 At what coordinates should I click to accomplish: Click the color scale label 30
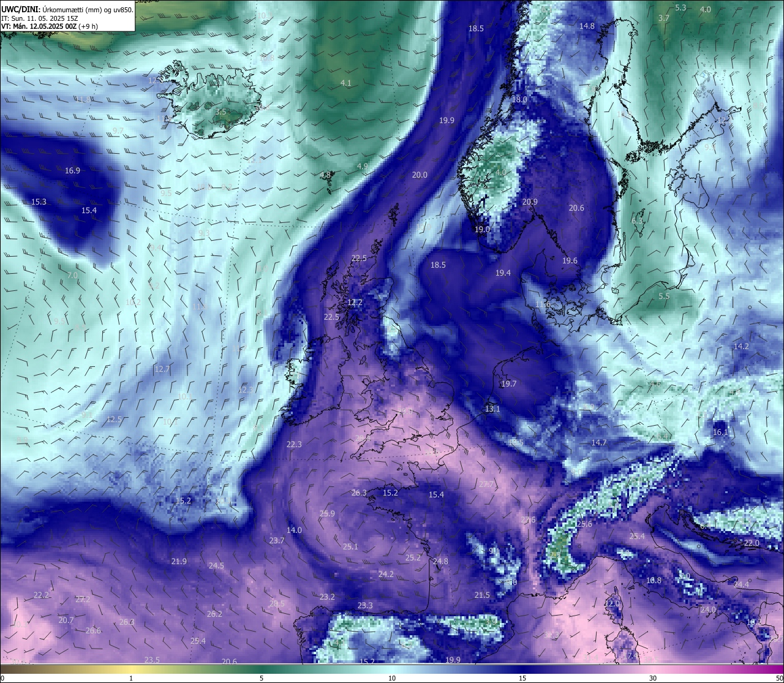coord(653,678)
